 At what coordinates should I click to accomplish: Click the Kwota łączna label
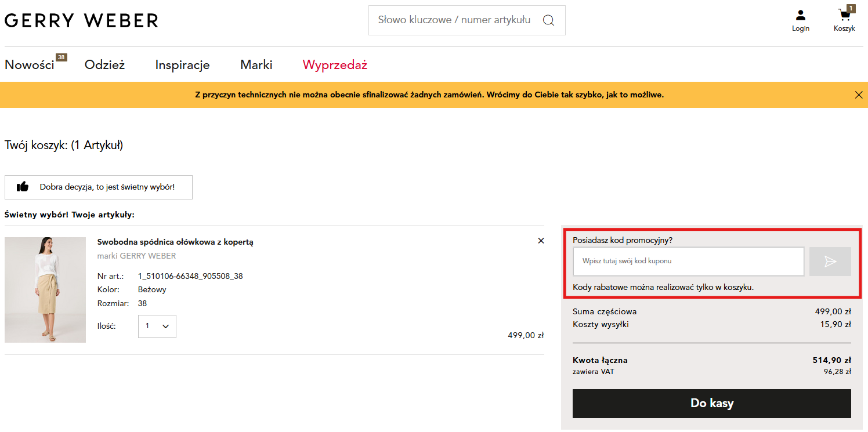coord(600,360)
